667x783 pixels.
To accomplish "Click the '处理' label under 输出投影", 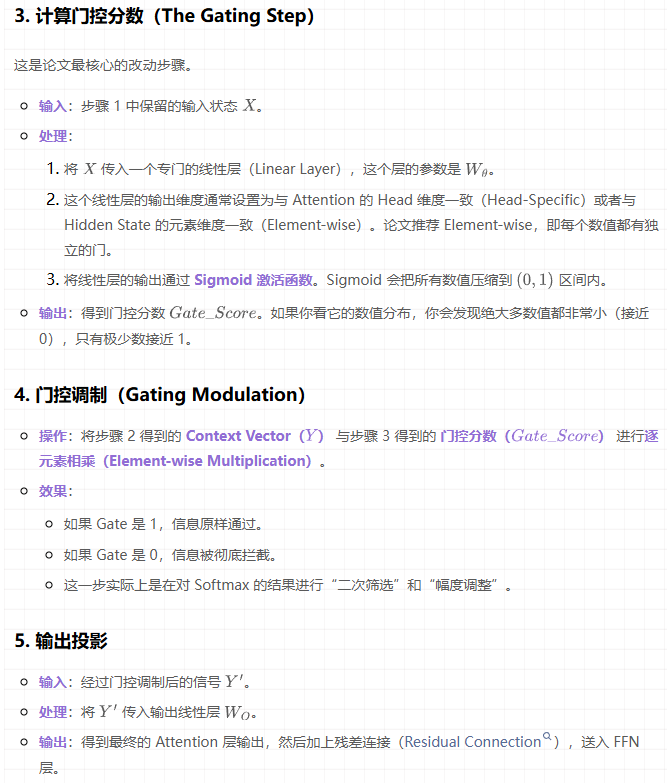I will (x=52, y=712).
